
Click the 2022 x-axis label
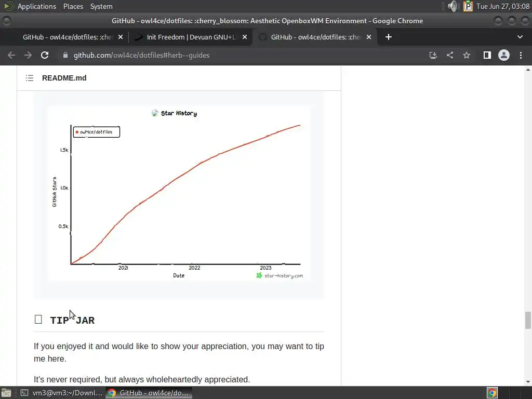(194, 268)
